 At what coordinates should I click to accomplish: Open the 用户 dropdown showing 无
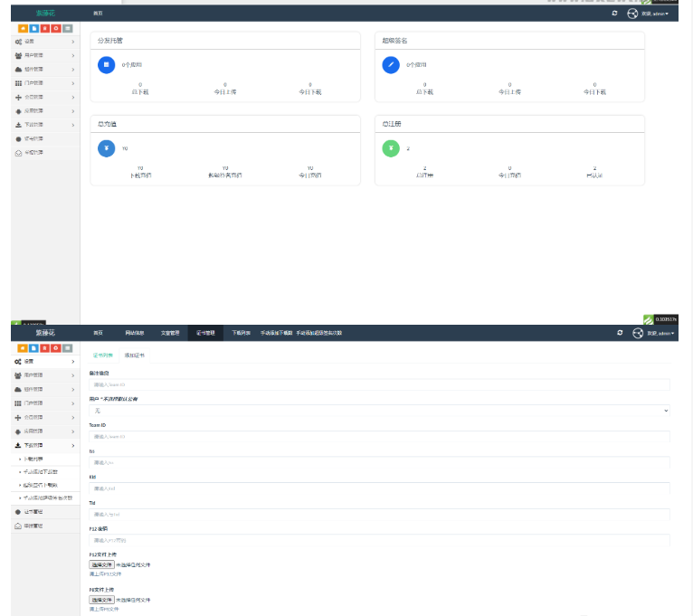coord(379,411)
